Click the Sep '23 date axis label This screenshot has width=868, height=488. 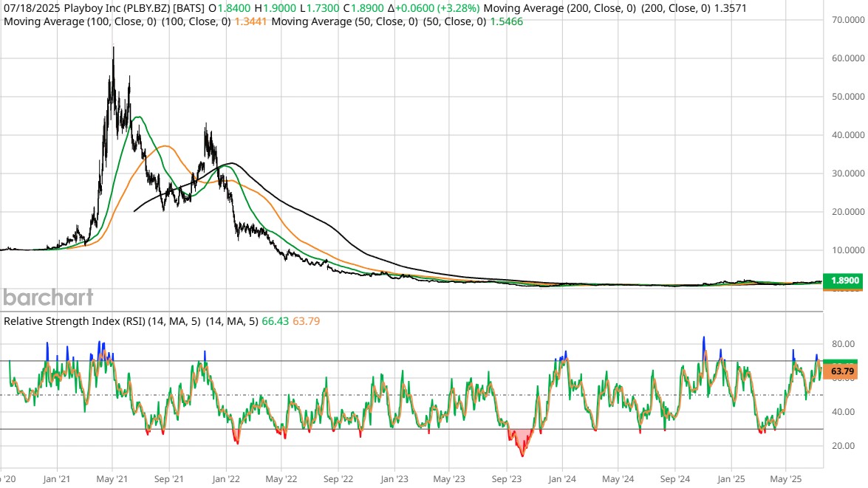tap(507, 479)
